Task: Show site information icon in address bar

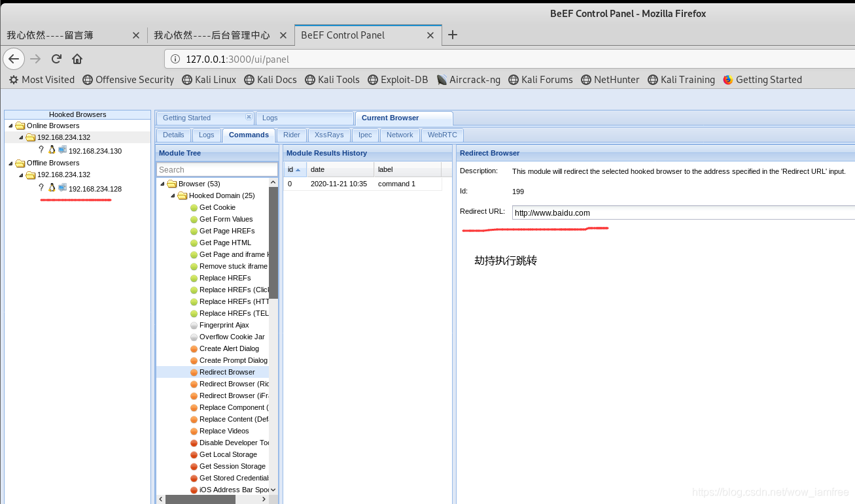Action: [x=175, y=59]
